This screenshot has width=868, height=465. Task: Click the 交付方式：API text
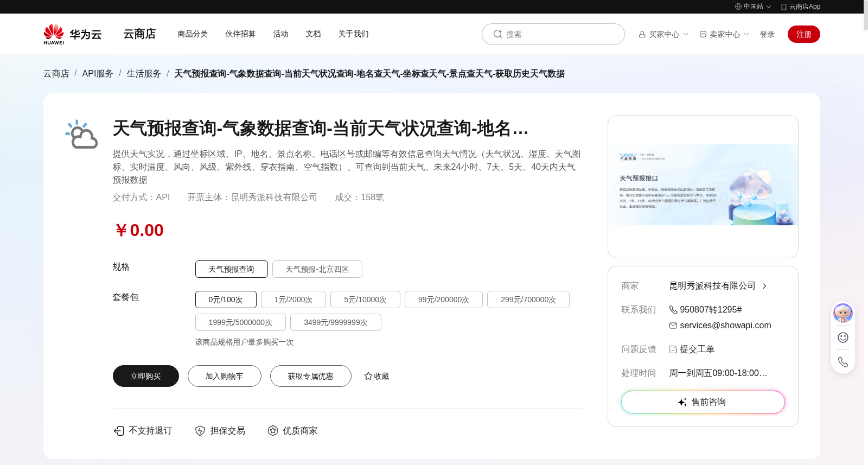[x=142, y=198]
